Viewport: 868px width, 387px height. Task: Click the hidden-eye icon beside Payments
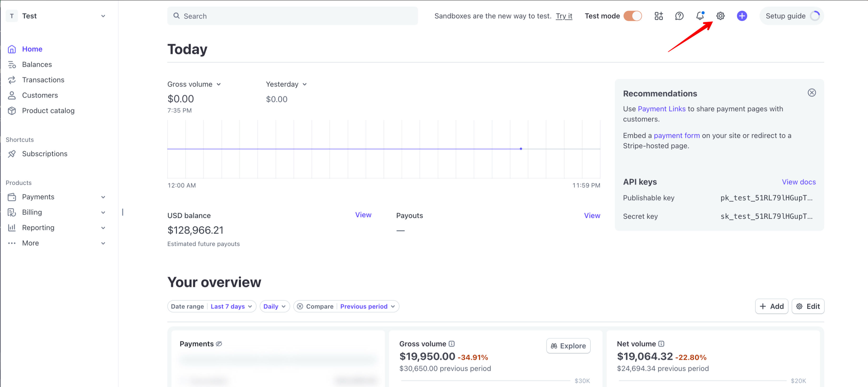219,344
